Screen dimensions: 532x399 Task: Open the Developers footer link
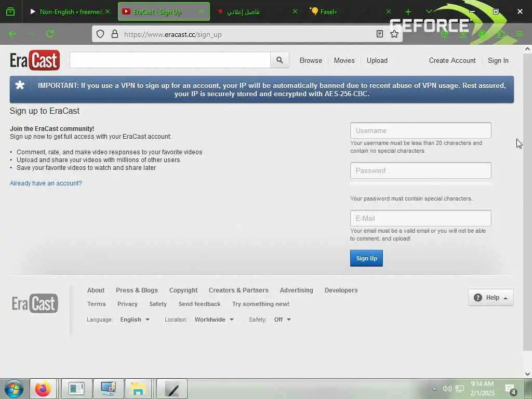pyautogui.click(x=341, y=290)
